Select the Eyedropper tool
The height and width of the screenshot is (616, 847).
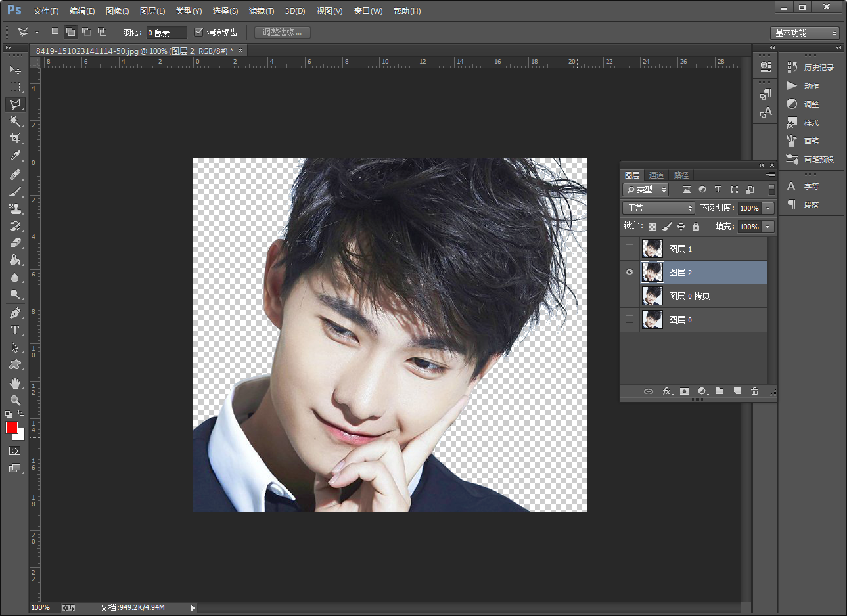point(15,156)
